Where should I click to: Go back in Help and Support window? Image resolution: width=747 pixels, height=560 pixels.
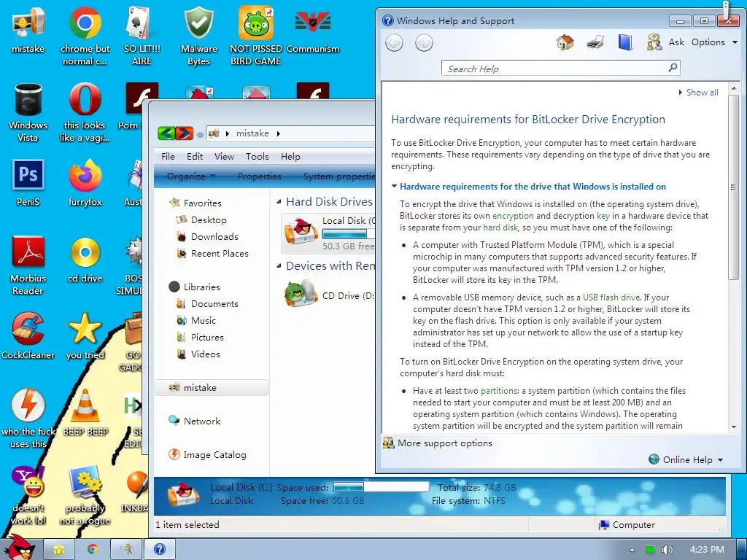coord(394,43)
